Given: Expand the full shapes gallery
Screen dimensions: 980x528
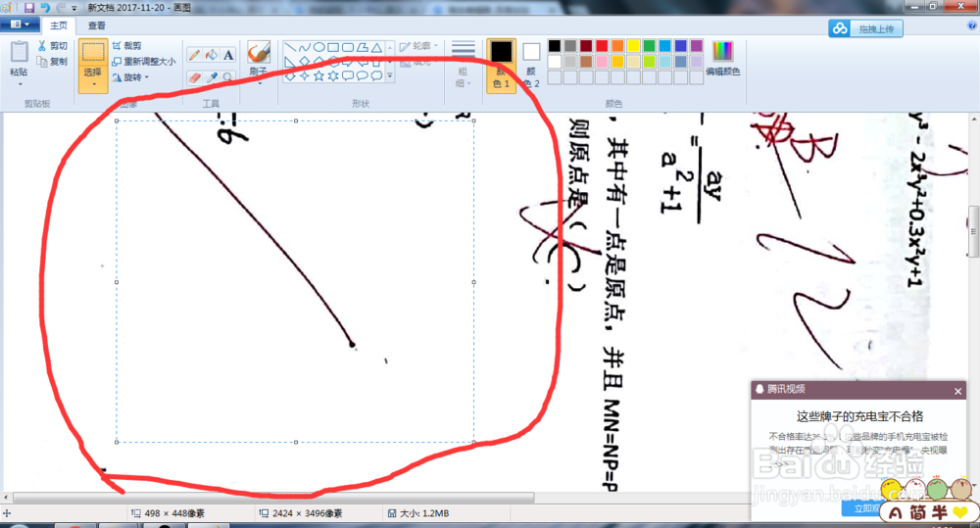Looking at the screenshot, I should (x=390, y=76).
